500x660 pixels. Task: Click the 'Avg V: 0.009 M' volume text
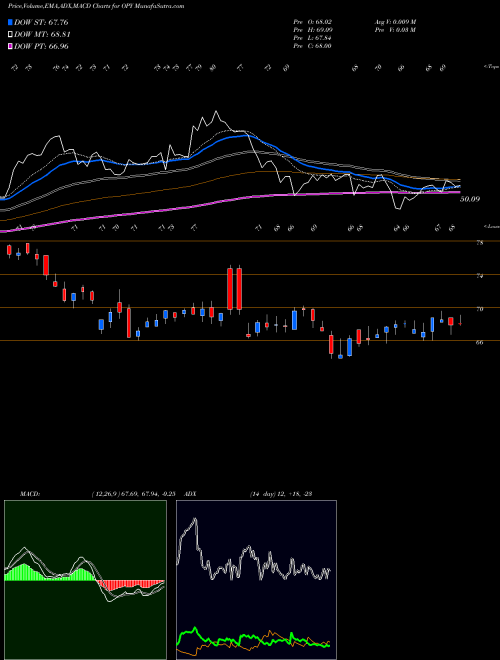coord(395,22)
